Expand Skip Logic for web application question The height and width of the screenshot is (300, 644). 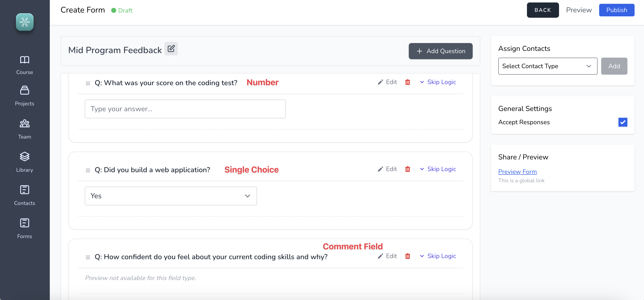click(x=438, y=169)
